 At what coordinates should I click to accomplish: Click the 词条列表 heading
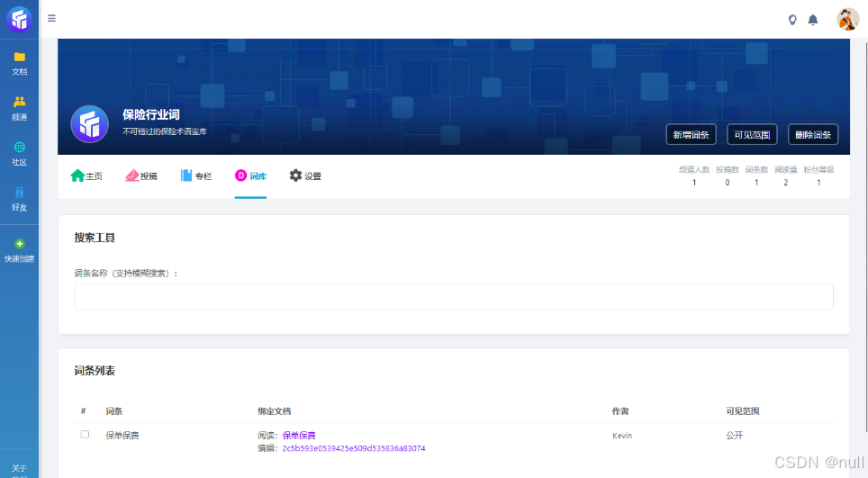(95, 371)
